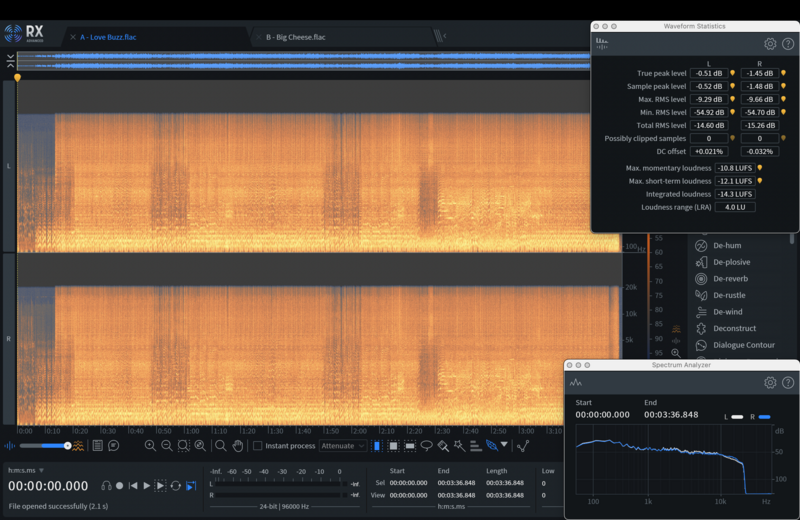Select the Lasso selection tool
800x520 pixels.
coord(426,445)
